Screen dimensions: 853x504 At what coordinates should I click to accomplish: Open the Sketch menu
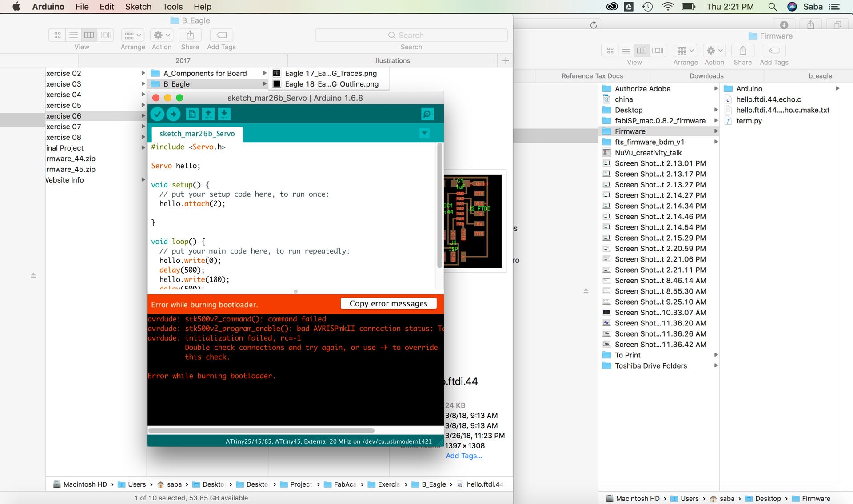138,7
